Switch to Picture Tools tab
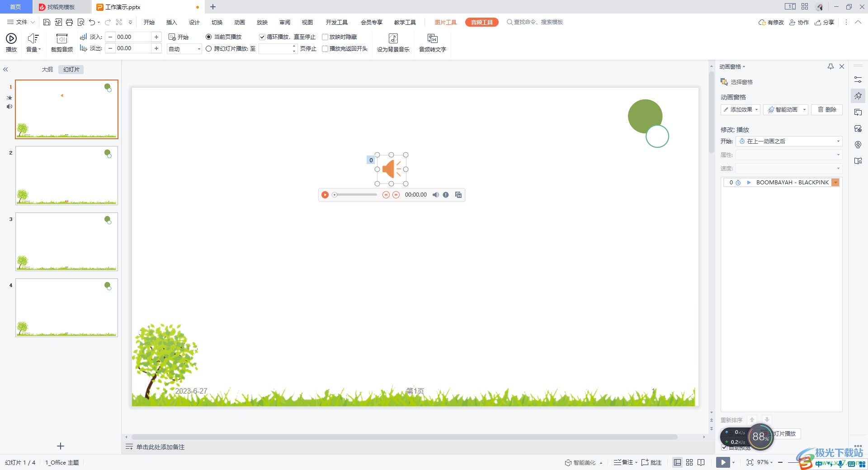Screen dimensions: 868x470 pos(446,22)
